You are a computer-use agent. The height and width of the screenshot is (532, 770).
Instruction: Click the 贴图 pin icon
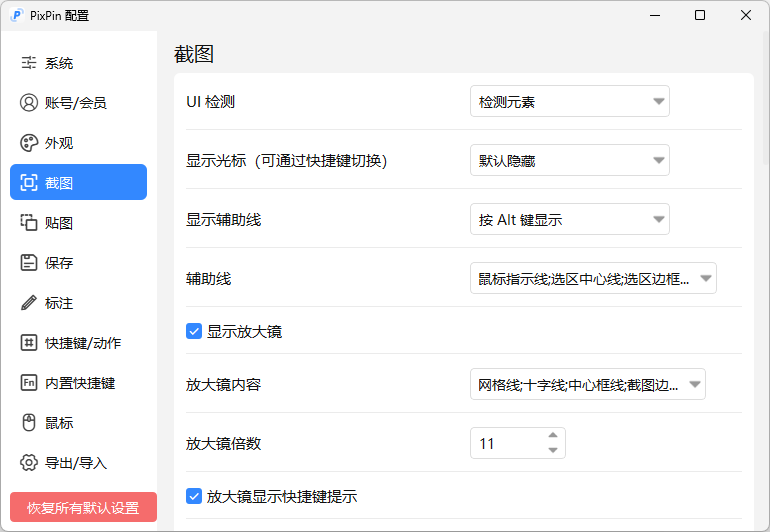(29, 223)
